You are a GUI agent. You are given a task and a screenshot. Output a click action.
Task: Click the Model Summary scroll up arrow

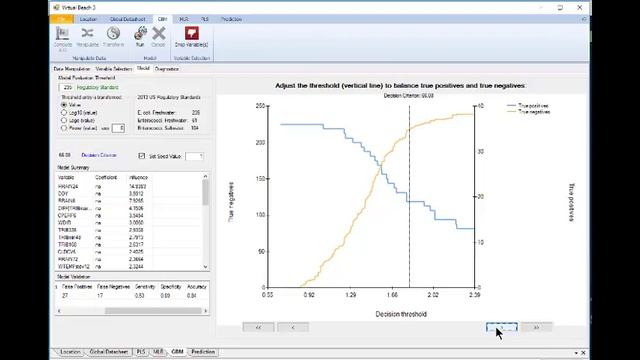[205, 176]
